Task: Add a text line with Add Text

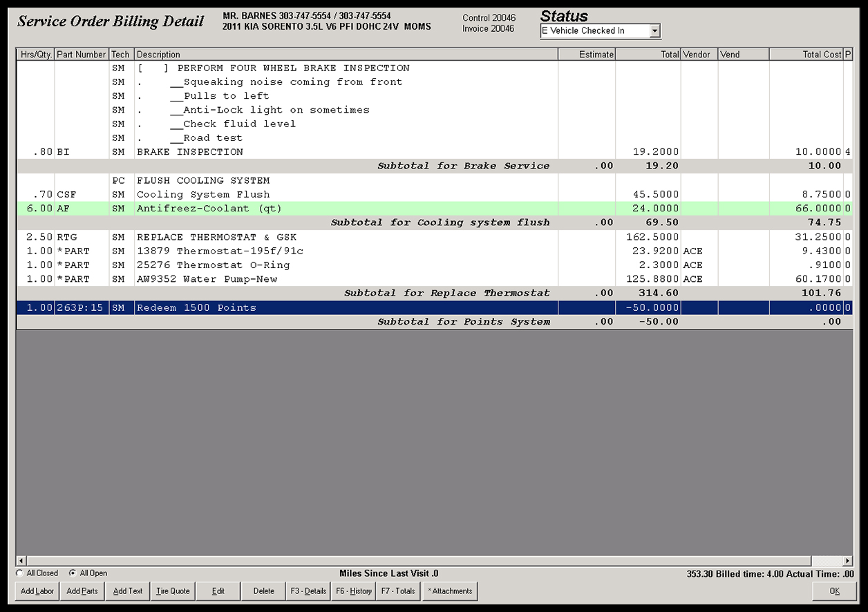Action: (x=127, y=591)
